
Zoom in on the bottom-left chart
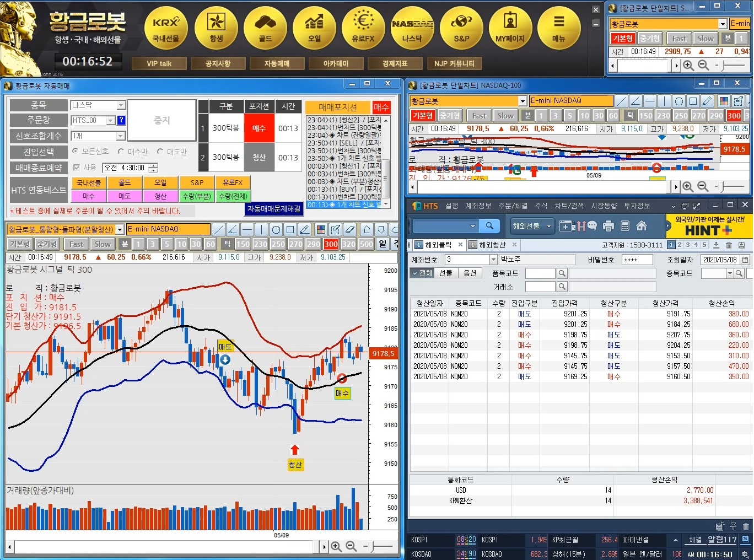point(336,547)
